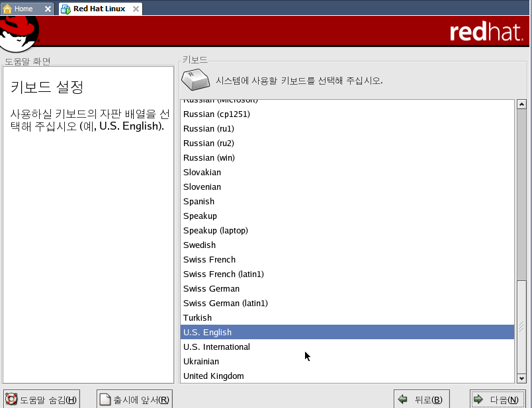Select United Kingdom keyboard
This screenshot has width=532, height=408.
coord(347,376)
